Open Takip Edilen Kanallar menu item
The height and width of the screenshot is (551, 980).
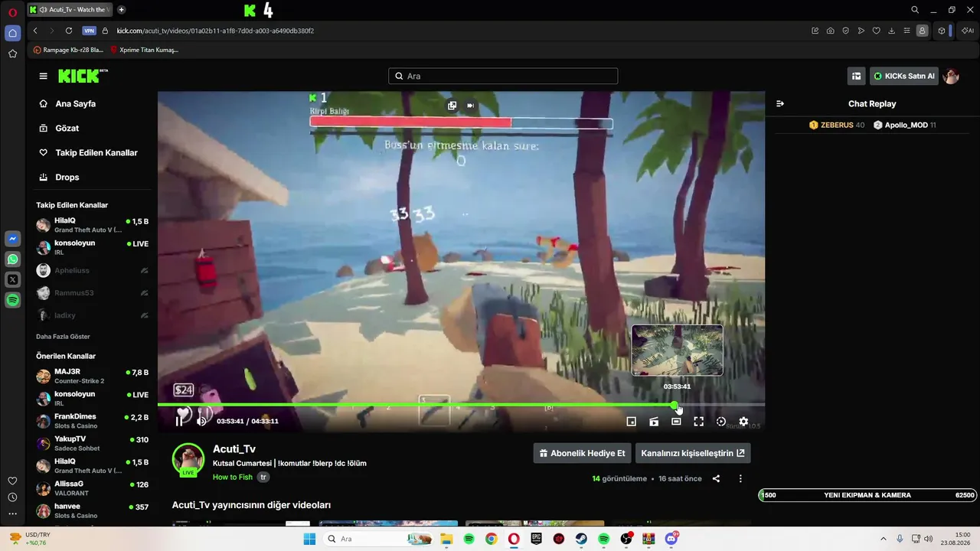click(96, 152)
